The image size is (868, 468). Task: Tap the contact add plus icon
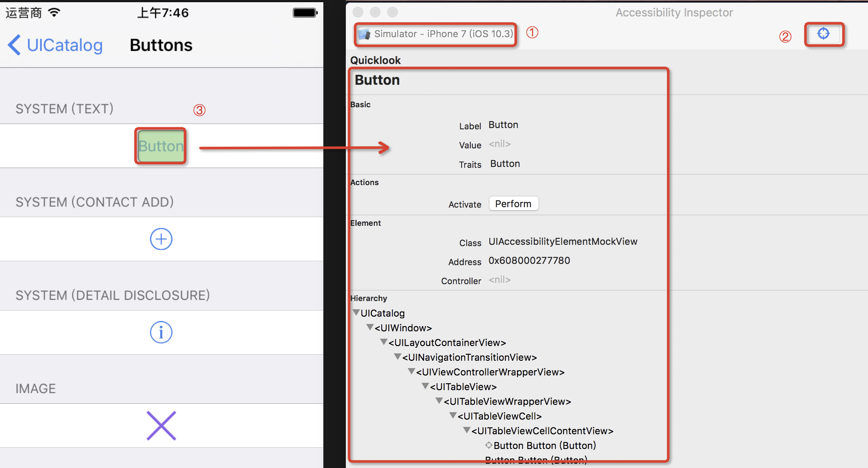161,239
